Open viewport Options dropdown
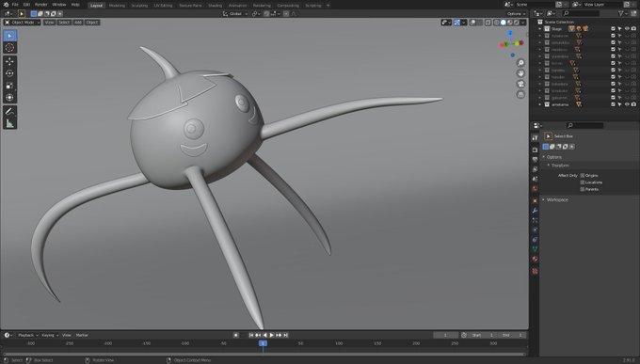 [517, 14]
